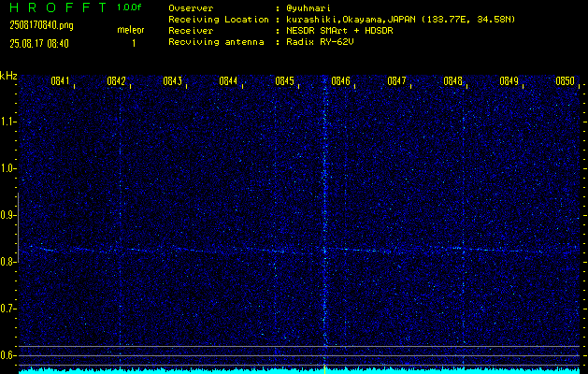Click the meteor count value 1
Viewport: 588px width, 374px height.
134,44
